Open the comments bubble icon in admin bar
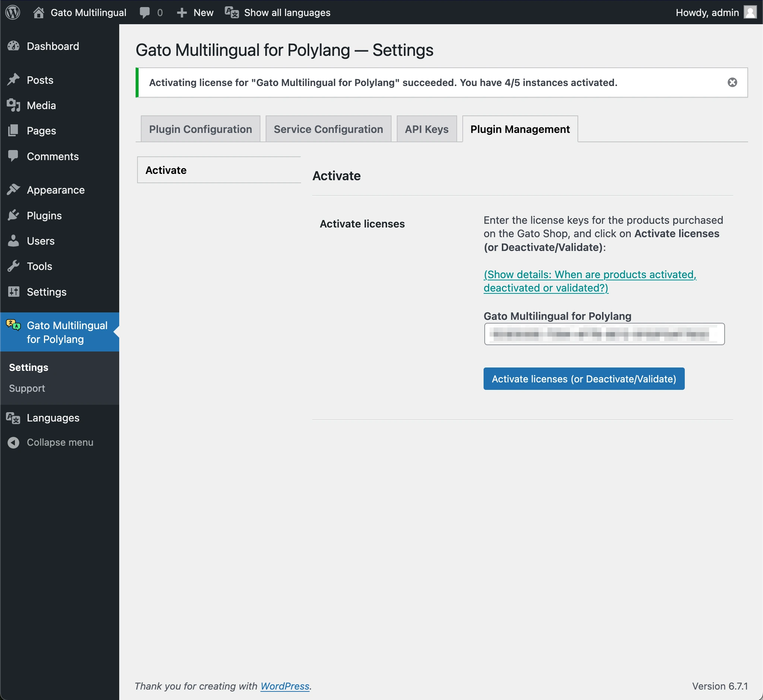Image resolution: width=763 pixels, height=700 pixels. (x=145, y=13)
